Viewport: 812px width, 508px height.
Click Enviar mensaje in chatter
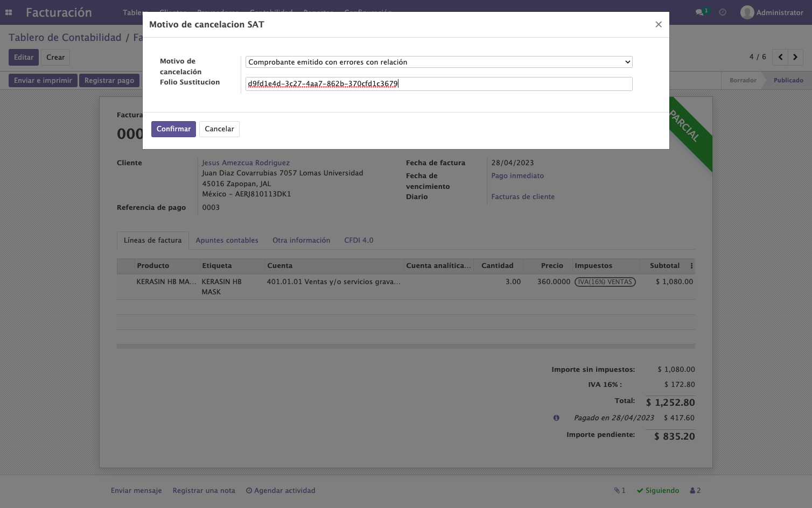136,491
